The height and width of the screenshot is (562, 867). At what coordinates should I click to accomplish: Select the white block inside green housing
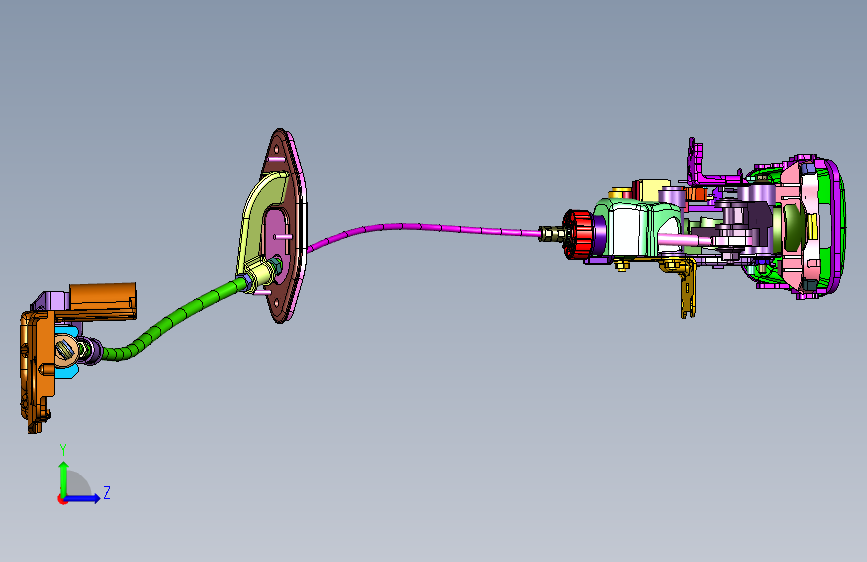point(625,230)
